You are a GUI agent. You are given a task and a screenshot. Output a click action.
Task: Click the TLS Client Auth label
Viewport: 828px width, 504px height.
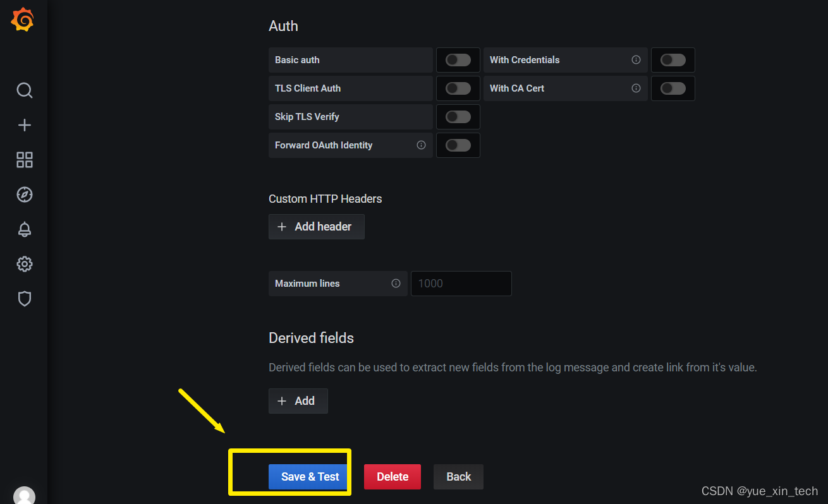(308, 88)
